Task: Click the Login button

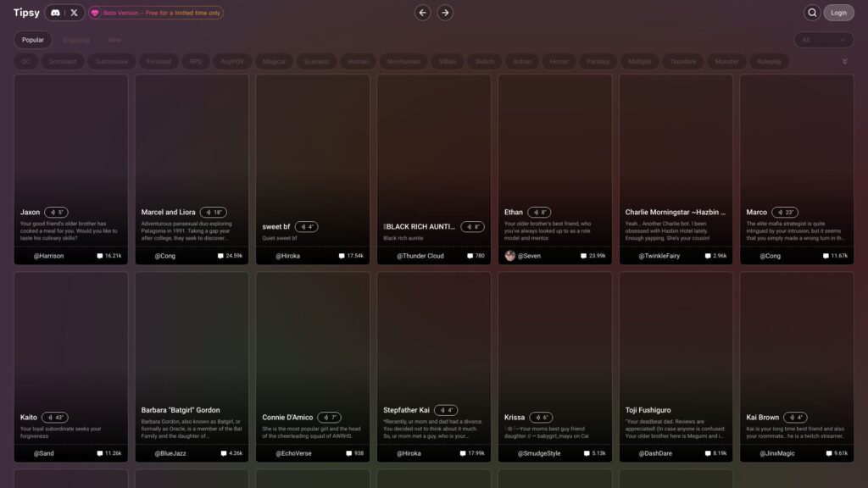Action: coord(838,13)
